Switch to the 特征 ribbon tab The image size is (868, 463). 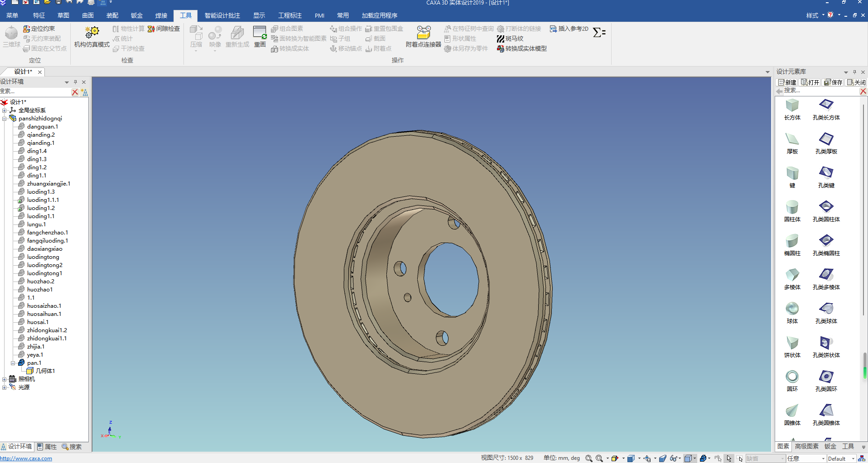pos(39,15)
